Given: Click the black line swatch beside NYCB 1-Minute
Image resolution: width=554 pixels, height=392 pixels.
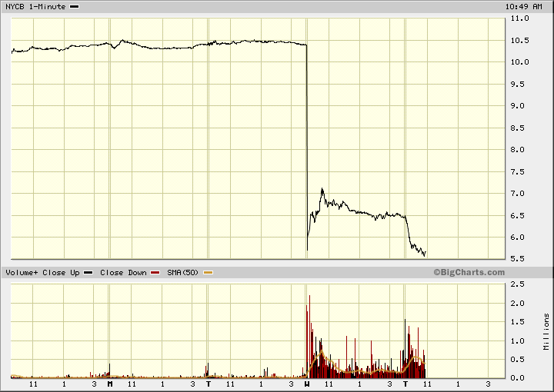Looking at the screenshot, I should coord(74,7).
